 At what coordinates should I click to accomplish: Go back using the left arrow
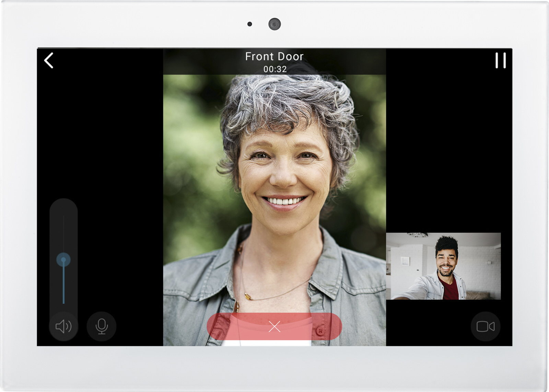(x=49, y=60)
